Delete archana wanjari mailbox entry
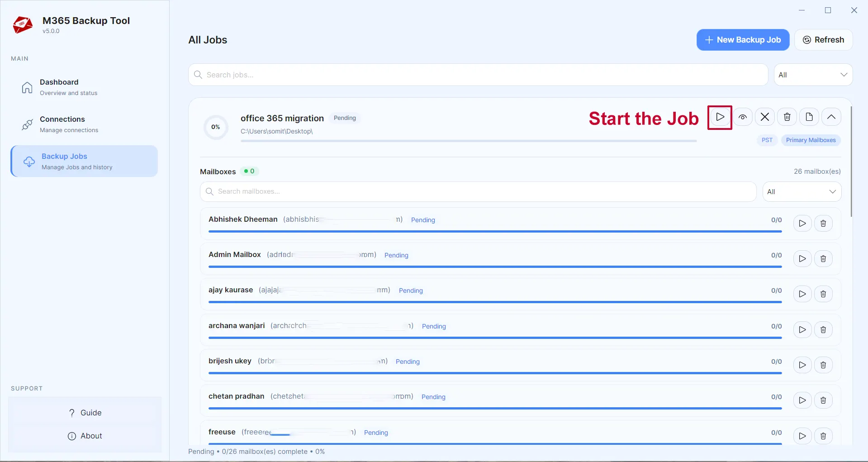Viewport: 868px width, 462px height. pyautogui.click(x=823, y=330)
